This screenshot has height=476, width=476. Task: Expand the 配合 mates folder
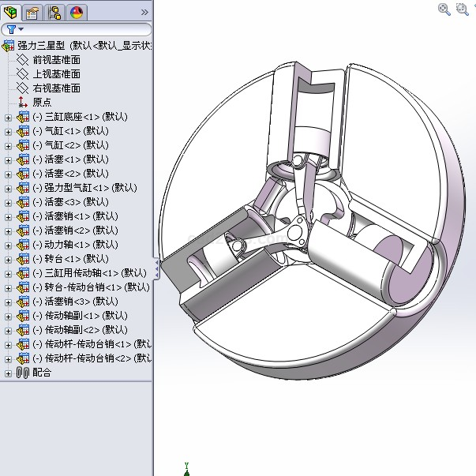(9, 373)
